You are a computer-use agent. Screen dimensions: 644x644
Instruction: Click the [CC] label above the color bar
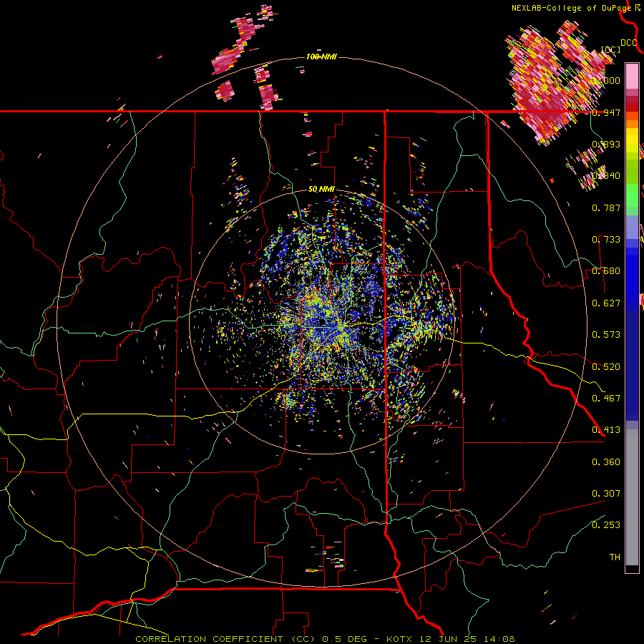(611, 49)
